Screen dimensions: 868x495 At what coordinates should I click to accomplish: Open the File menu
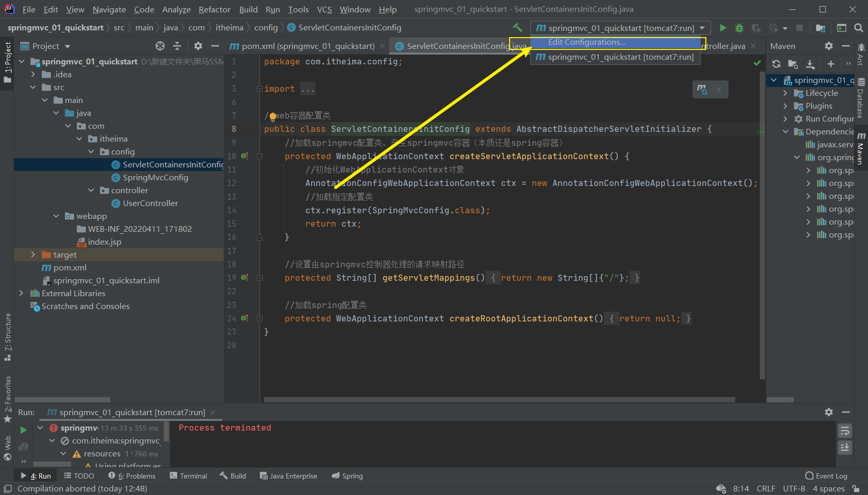(29, 9)
